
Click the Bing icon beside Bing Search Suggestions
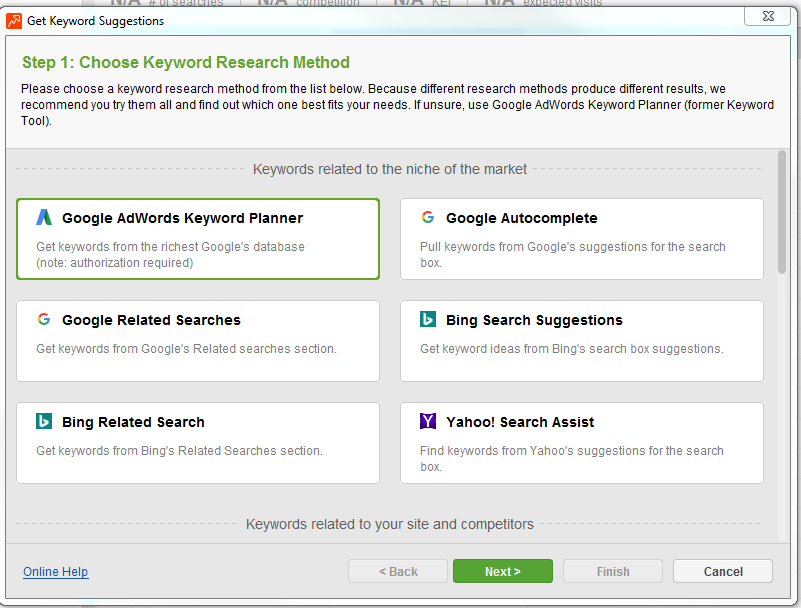click(428, 319)
